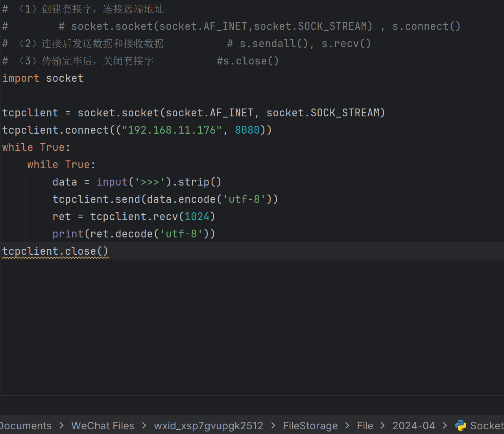Click the 8080 port number
This screenshot has height=434, width=504.
[247, 130]
